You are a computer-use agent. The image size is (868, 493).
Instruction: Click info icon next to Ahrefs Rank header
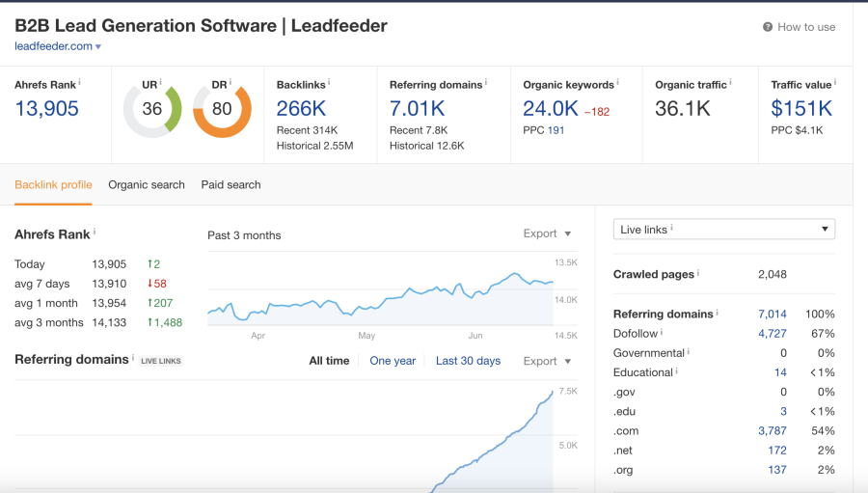tap(79, 82)
